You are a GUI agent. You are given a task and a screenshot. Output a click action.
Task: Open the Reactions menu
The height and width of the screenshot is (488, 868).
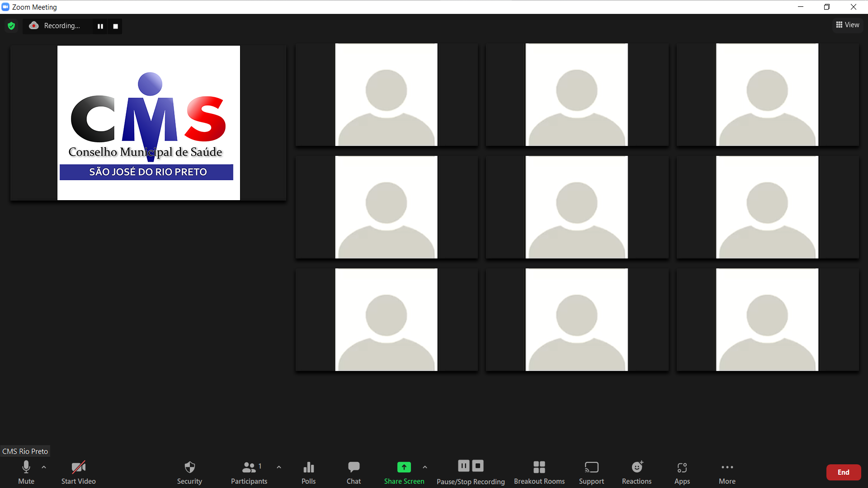[x=637, y=472]
